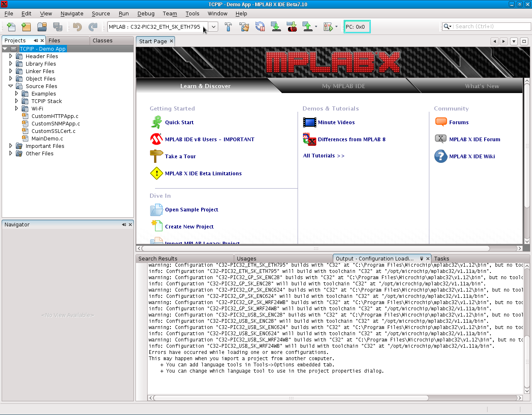Click the Undo toolbar icon
This screenshot has width=532, height=415.
[77, 27]
